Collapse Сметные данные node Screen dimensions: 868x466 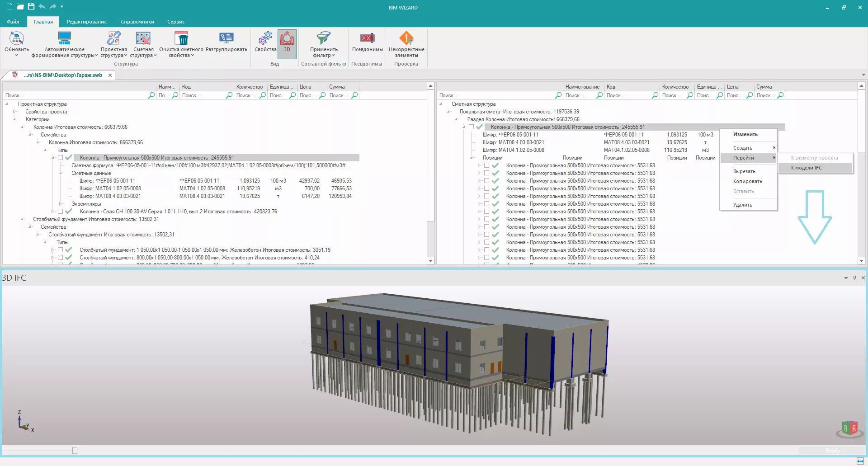[x=61, y=173]
